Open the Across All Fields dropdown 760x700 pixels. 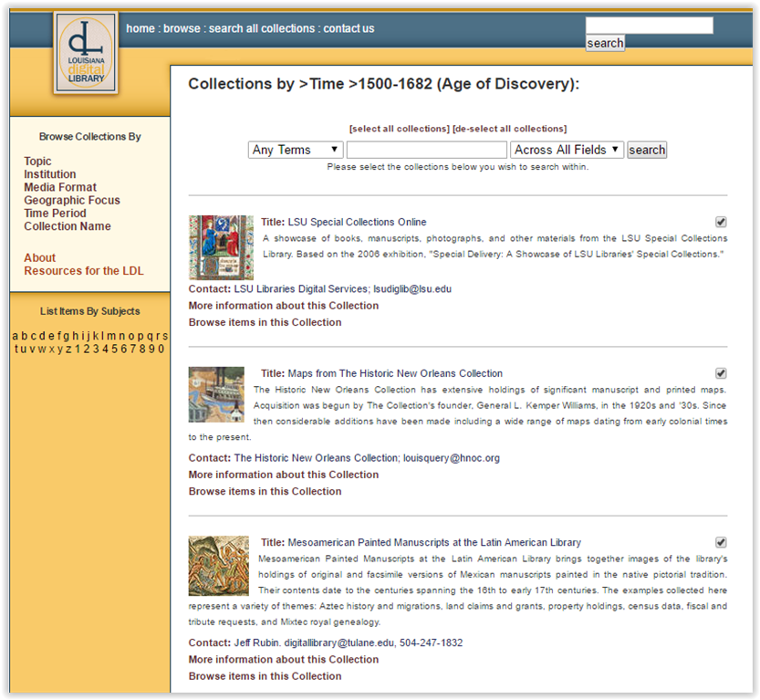point(567,150)
